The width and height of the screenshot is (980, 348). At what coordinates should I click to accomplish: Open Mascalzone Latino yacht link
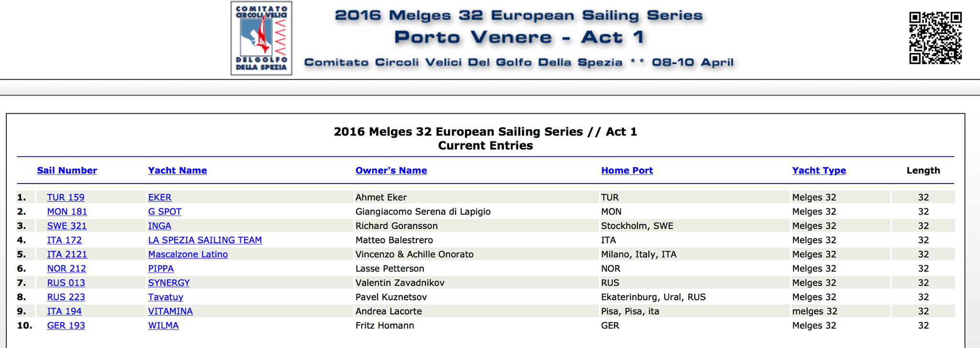click(188, 255)
